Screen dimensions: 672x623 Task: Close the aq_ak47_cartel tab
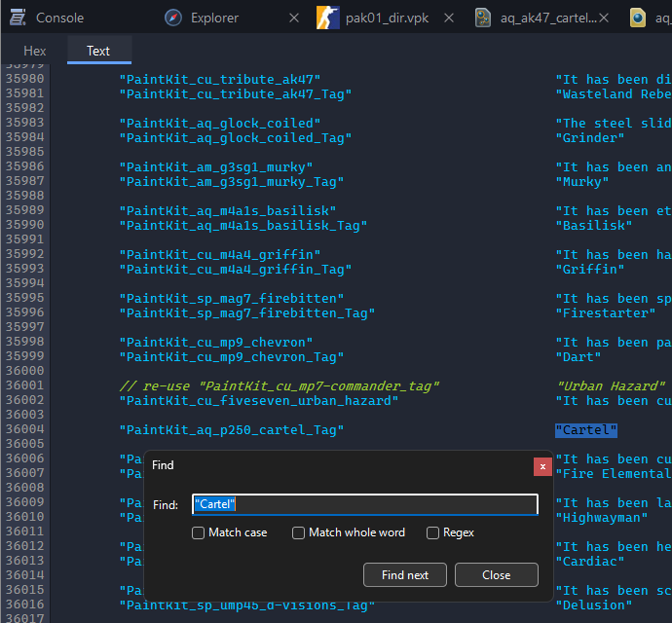(x=604, y=18)
